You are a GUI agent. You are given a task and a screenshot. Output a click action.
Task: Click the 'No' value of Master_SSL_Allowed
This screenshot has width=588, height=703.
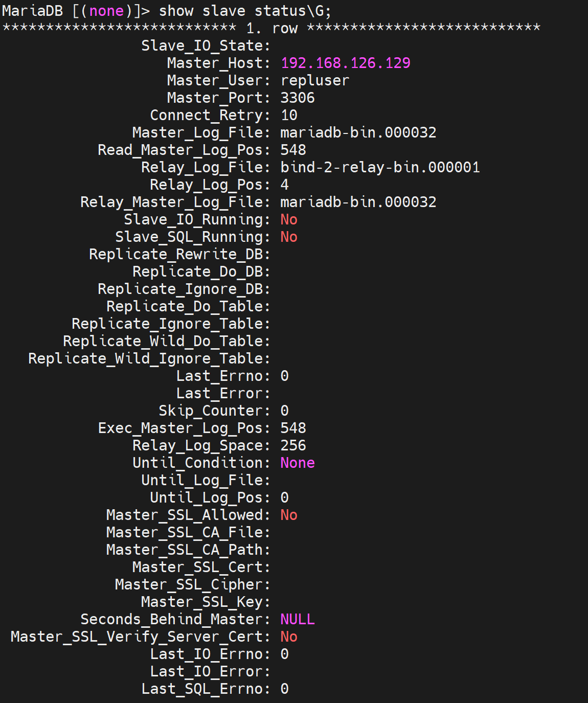(x=288, y=515)
